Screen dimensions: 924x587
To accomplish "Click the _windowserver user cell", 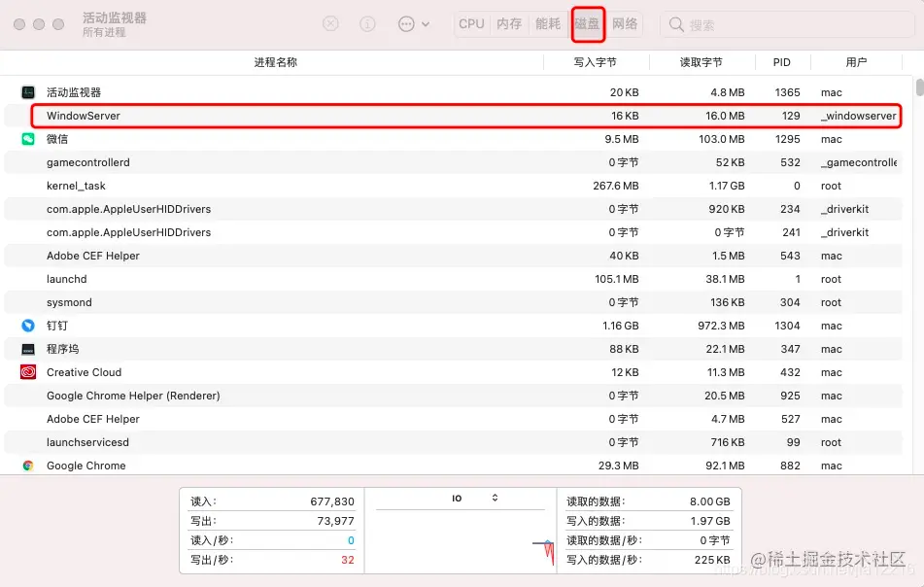I will point(859,116).
